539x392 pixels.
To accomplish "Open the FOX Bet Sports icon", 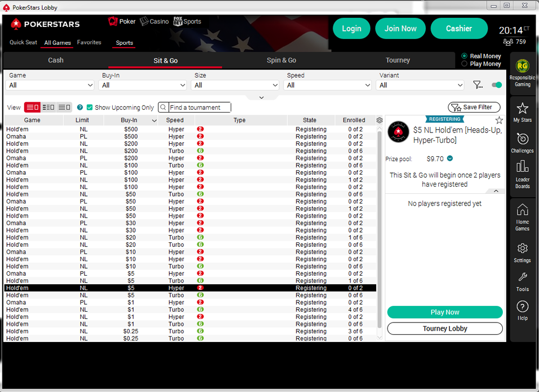I will [178, 22].
